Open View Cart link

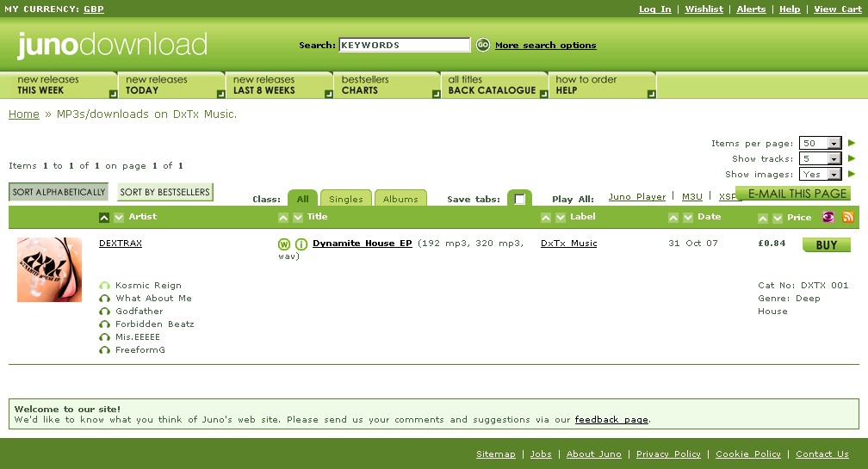(838, 9)
